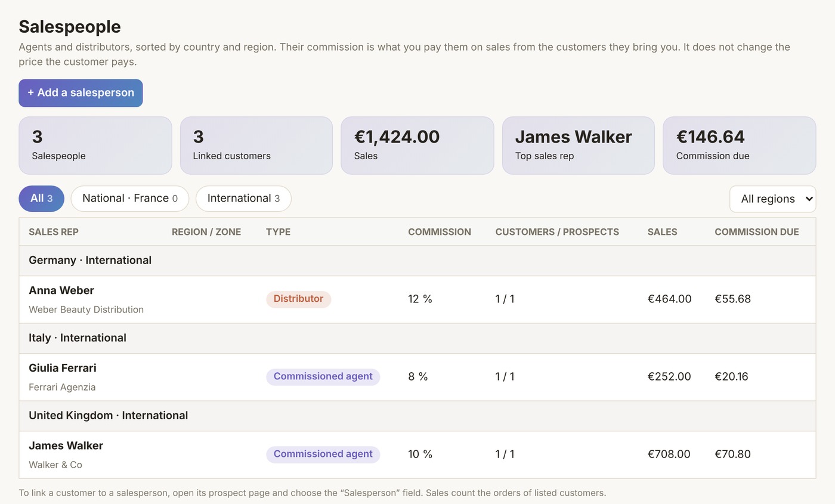The height and width of the screenshot is (504, 835).
Task: Open the All regions dropdown
Action: pyautogui.click(x=772, y=199)
